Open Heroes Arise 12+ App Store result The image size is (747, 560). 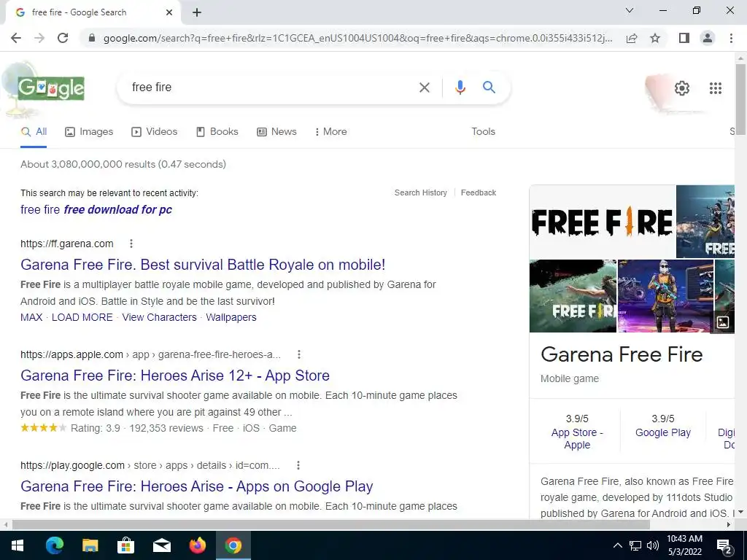tap(175, 376)
